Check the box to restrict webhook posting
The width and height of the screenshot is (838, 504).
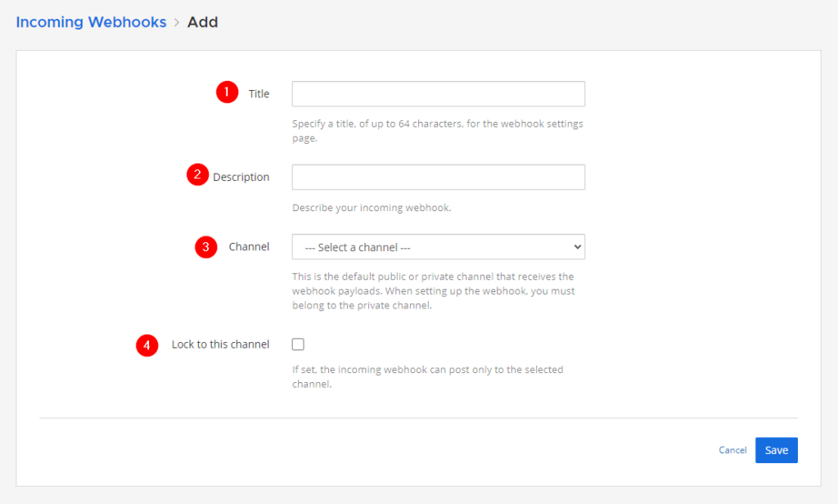click(298, 344)
